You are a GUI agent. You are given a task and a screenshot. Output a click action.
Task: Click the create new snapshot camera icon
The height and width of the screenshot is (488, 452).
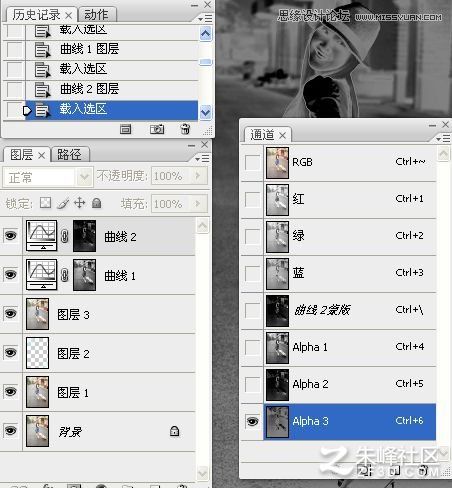[157, 129]
